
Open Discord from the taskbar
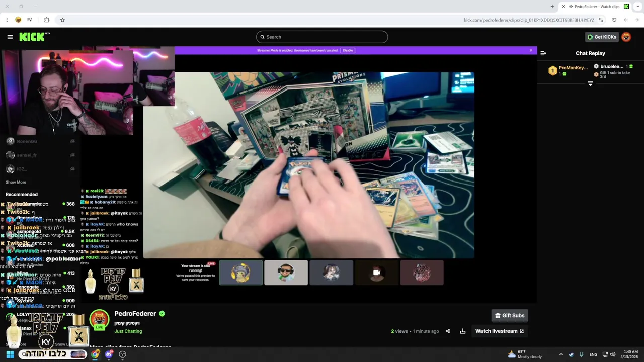click(x=109, y=354)
